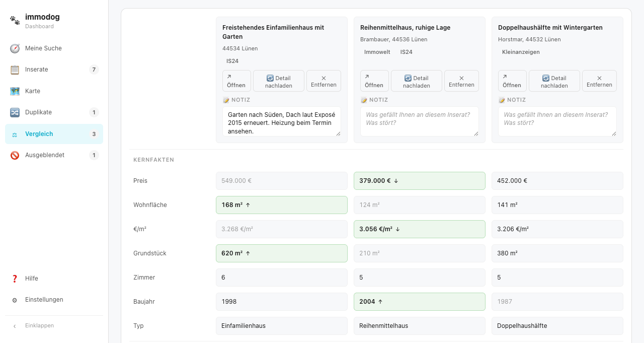Click the 379.000 € price cell
The height and width of the screenshot is (343, 644).
pos(420,181)
